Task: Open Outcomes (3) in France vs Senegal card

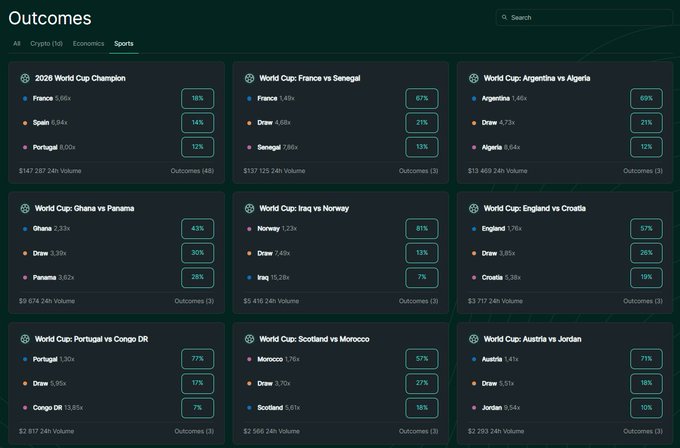Action: [x=418, y=171]
